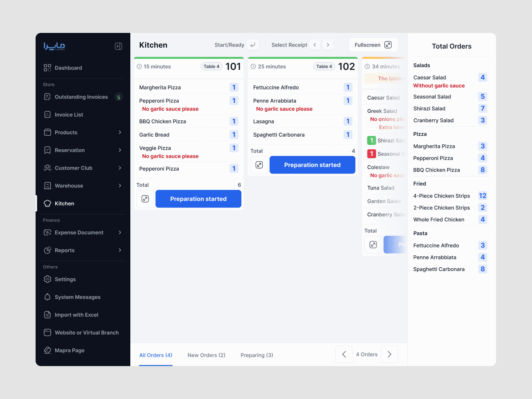532x399 pixels.
Task: Click Lasagna item in order 102
Action: pos(303,121)
